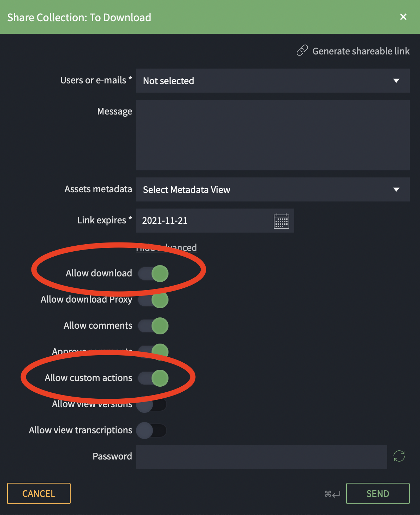420x515 pixels.
Task: Toggle the Allow download switch
Action: click(x=153, y=274)
